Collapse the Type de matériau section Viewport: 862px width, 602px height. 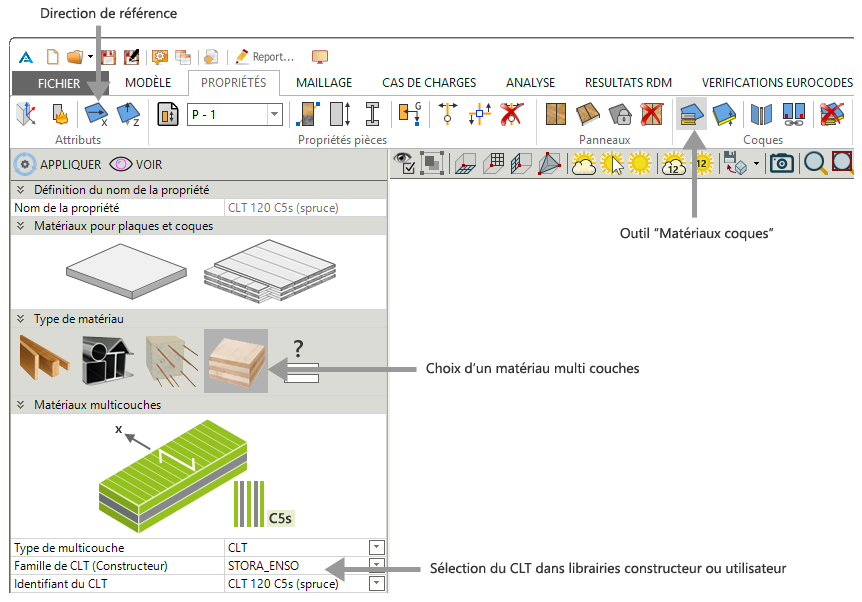[20, 319]
